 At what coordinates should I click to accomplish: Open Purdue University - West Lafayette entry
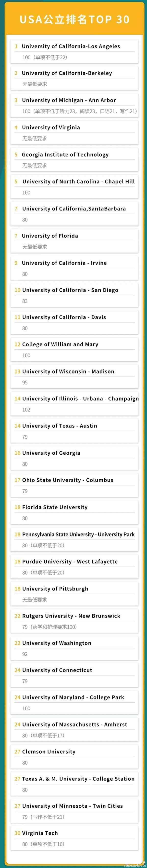(x=70, y=561)
